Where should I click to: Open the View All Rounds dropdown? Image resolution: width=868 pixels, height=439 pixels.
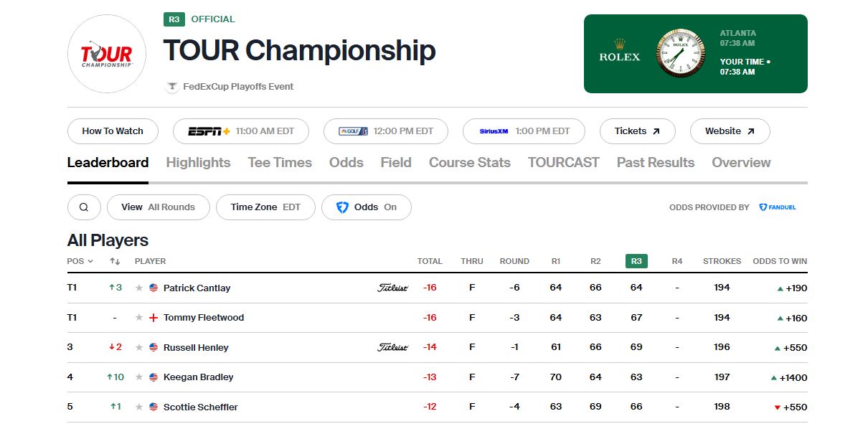pyautogui.click(x=159, y=207)
